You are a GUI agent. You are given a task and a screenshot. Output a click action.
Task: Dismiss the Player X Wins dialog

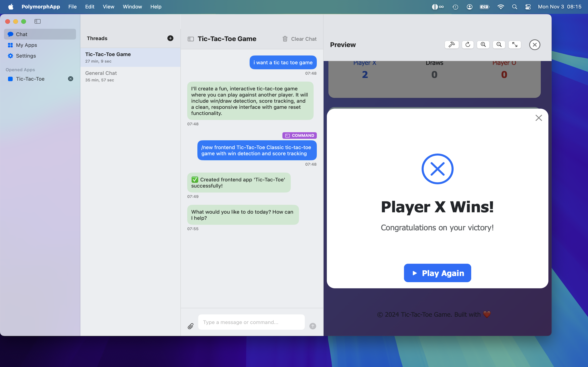click(538, 118)
